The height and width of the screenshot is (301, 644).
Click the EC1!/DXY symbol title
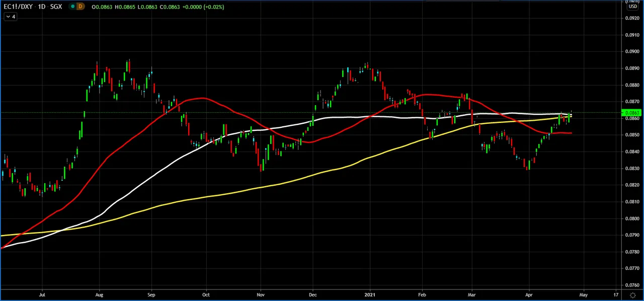pos(19,7)
